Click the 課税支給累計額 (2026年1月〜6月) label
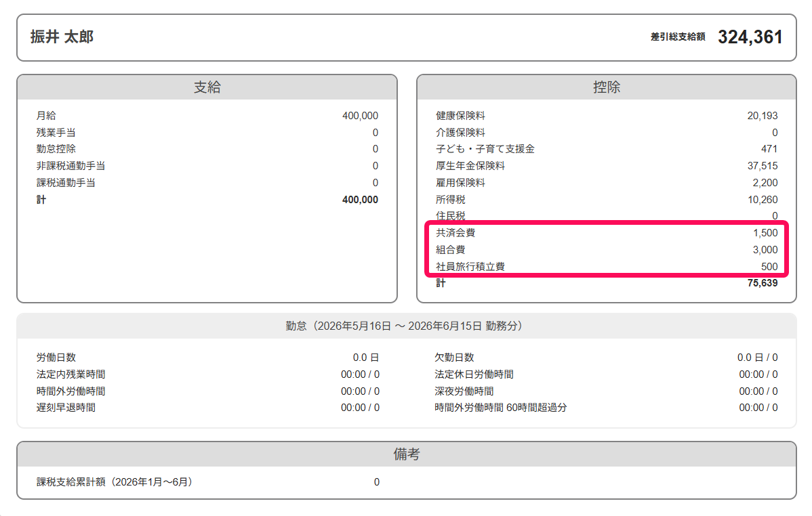812x516 pixels. (x=117, y=482)
